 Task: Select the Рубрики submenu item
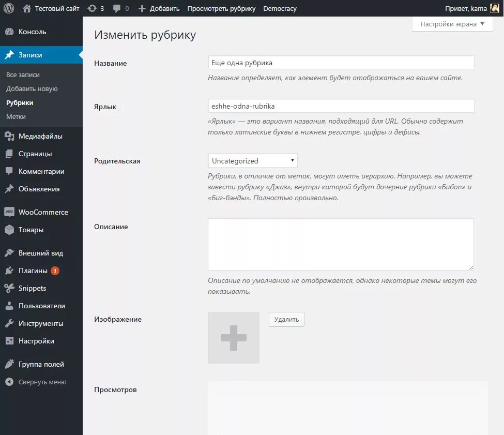coord(20,103)
